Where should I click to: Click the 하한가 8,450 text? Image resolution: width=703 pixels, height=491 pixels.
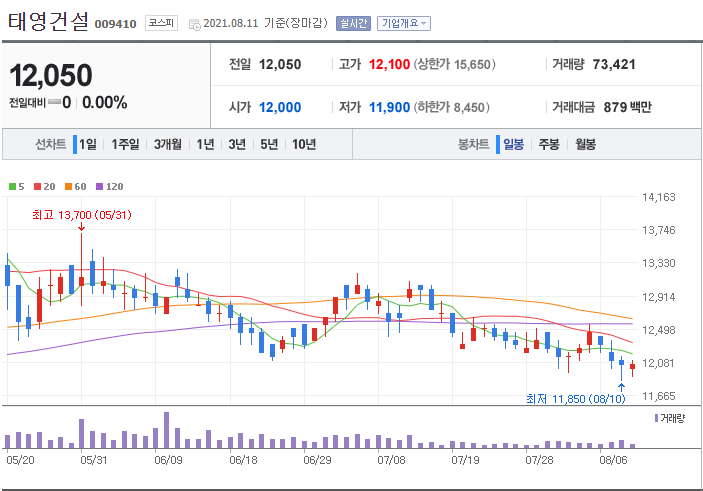click(451, 108)
